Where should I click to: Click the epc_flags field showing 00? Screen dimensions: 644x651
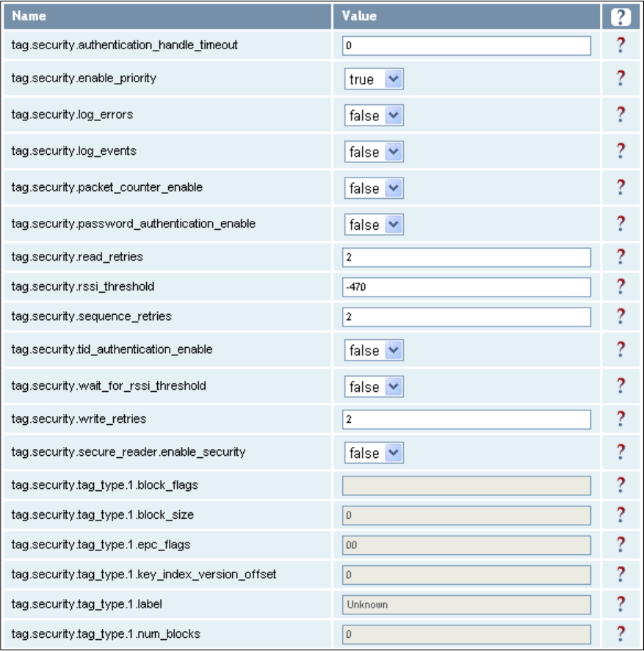pyautogui.click(x=466, y=545)
